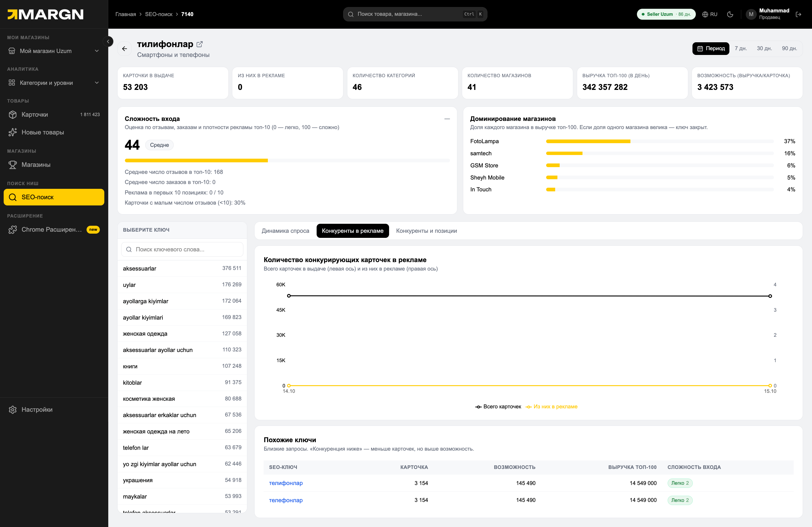Click the FotoLampa share bar
The image size is (812, 527).
(659, 141)
